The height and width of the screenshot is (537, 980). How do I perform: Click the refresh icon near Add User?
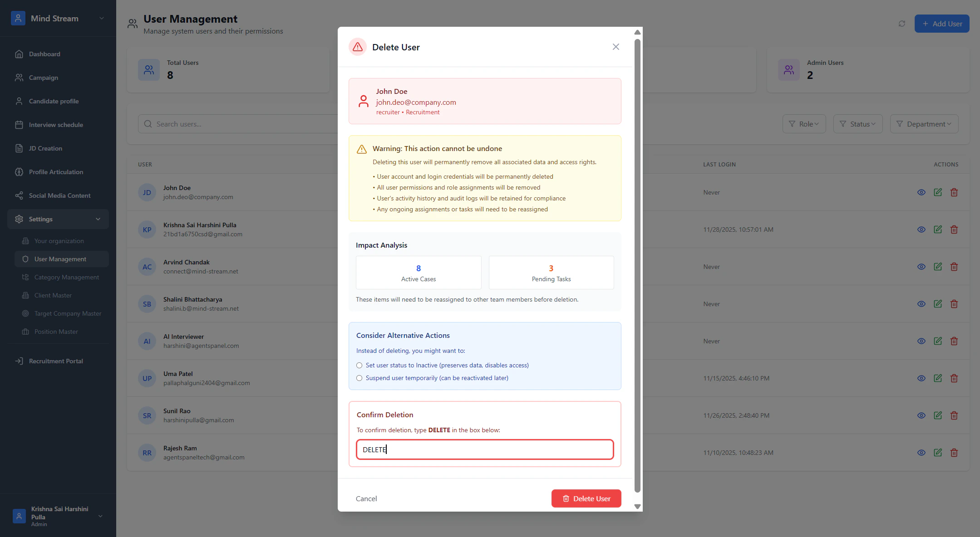tap(902, 24)
